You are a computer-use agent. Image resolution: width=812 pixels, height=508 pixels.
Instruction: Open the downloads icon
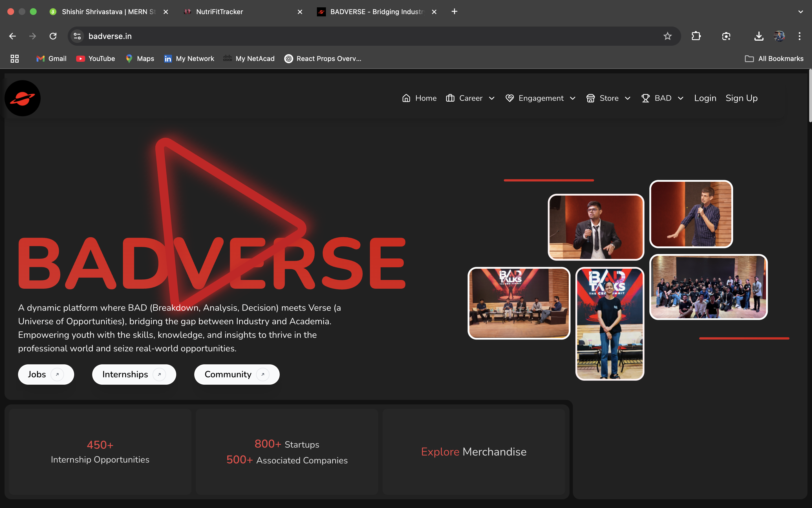759,36
